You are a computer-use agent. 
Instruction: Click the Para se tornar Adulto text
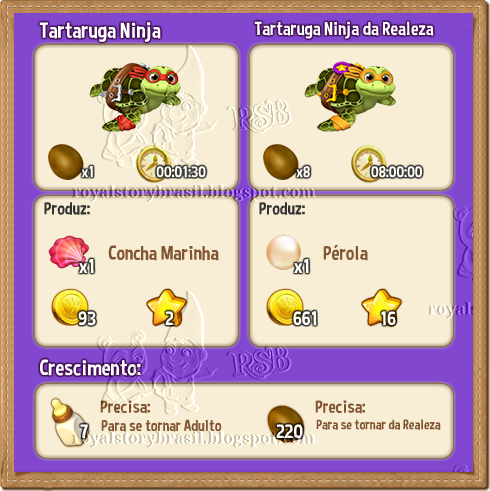(161, 426)
